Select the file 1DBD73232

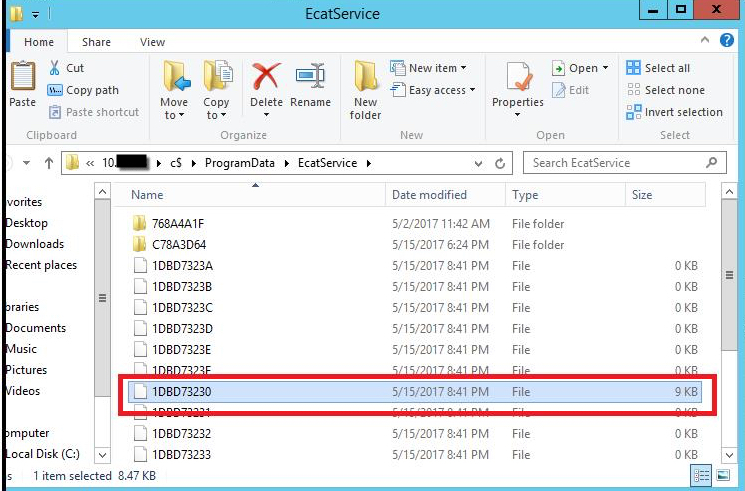(x=181, y=434)
